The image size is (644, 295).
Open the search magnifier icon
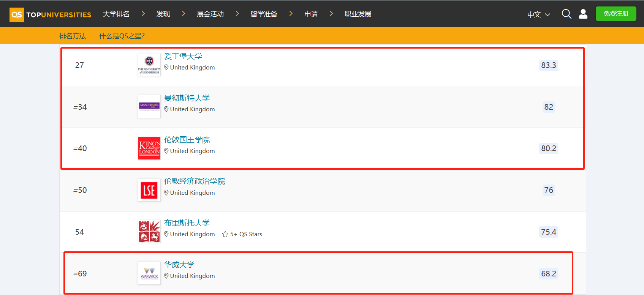[566, 14]
